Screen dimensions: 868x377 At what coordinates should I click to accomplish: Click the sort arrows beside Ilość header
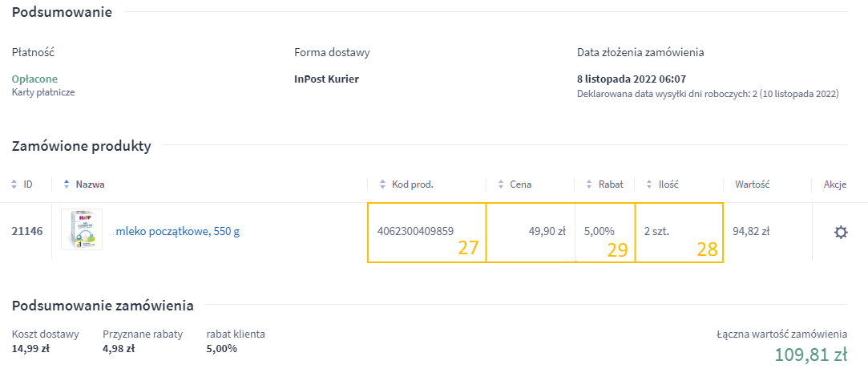pyautogui.click(x=649, y=184)
